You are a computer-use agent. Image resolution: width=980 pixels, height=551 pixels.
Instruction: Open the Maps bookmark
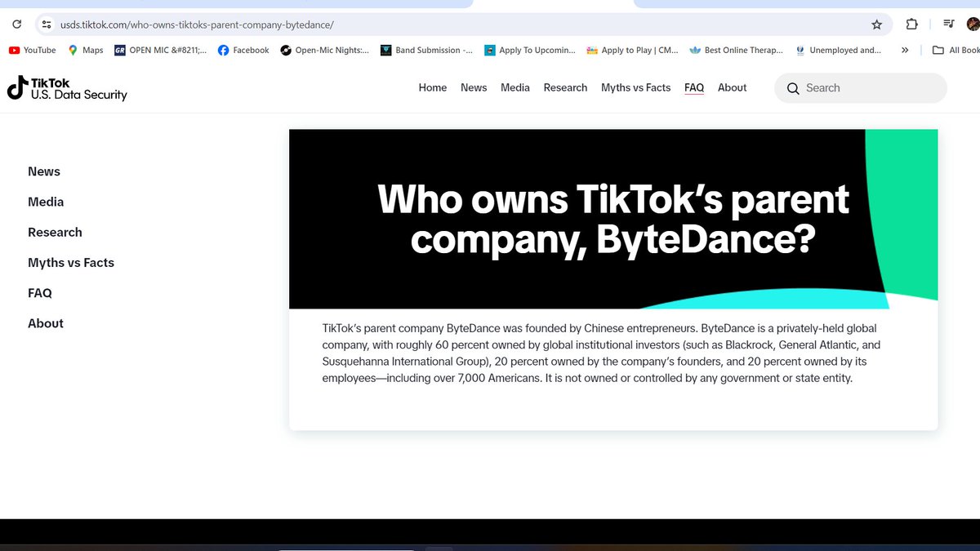click(x=86, y=50)
